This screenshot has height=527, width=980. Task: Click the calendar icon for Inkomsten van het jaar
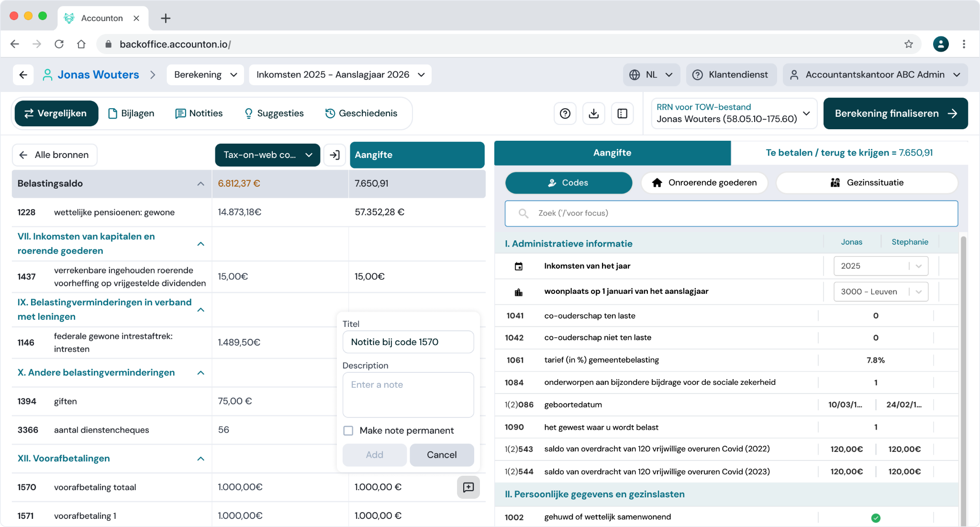[519, 266]
